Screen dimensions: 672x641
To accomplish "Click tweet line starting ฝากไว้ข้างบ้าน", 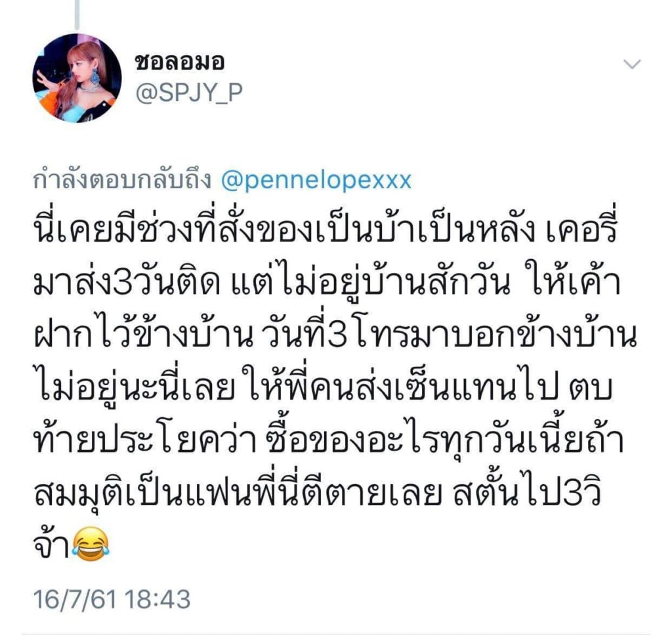I will (x=335, y=335).
